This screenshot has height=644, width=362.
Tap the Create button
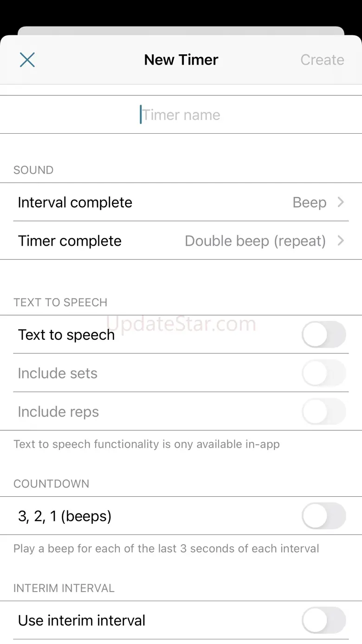point(322,60)
